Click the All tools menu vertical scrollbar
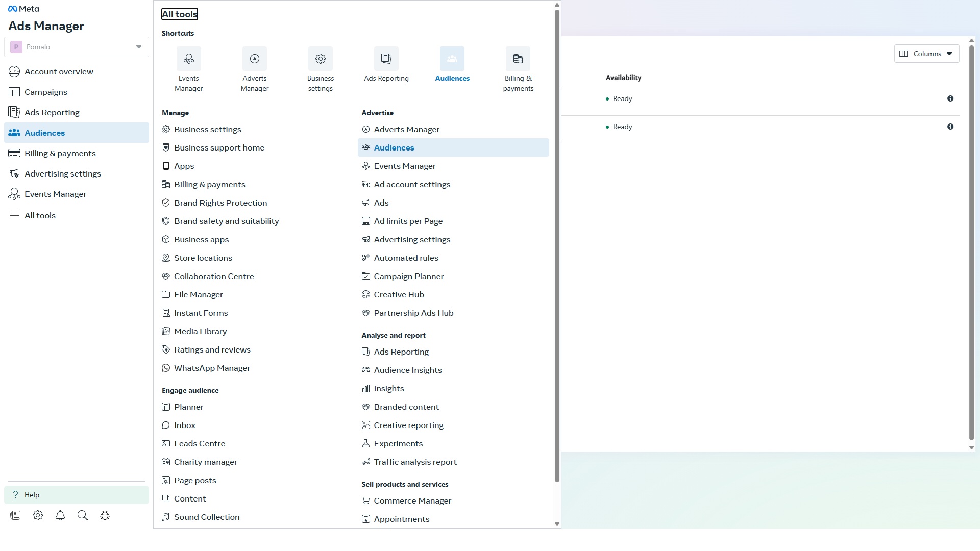Image resolution: width=980 pixels, height=551 pixels. click(557, 245)
